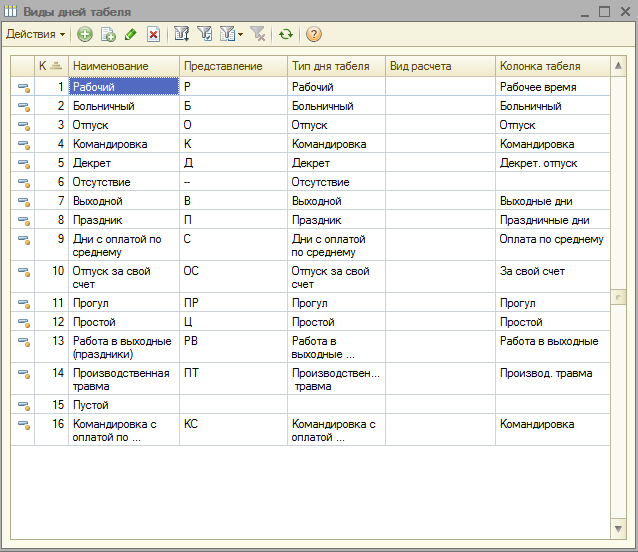Click the green Add new item icon
This screenshot has height=552, width=638.
pos(85,34)
